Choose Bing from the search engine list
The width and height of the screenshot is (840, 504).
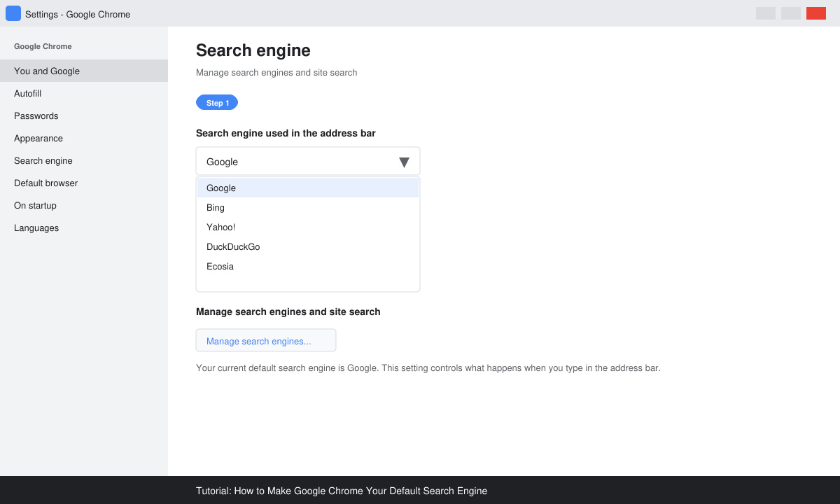(x=308, y=207)
